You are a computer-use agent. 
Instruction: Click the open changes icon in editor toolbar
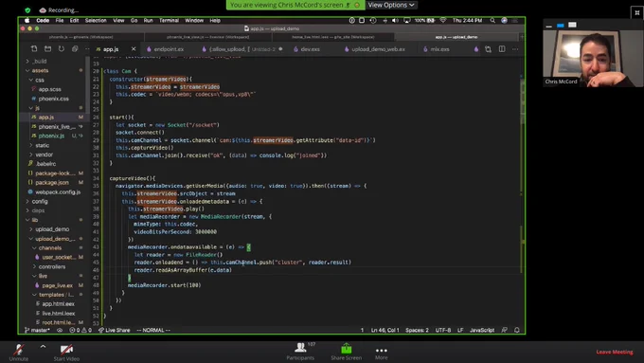point(488,49)
